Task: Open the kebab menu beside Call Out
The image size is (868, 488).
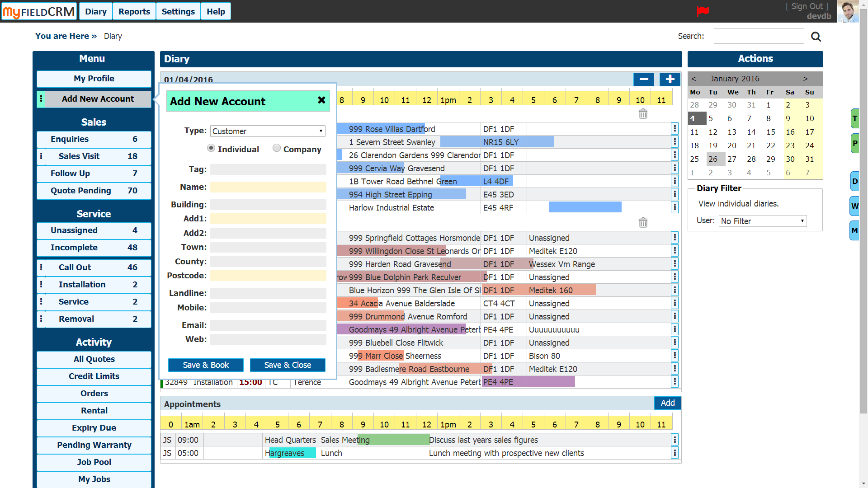Action: tap(41, 267)
